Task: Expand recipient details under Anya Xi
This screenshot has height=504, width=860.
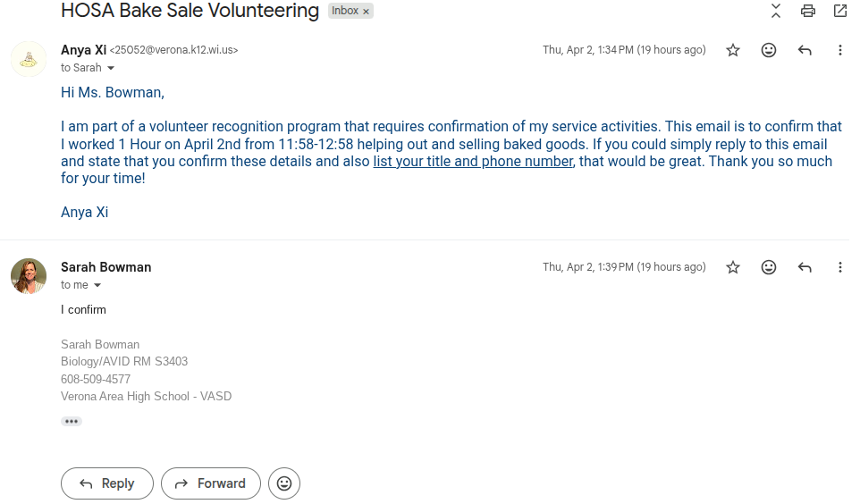Action: click(x=111, y=68)
